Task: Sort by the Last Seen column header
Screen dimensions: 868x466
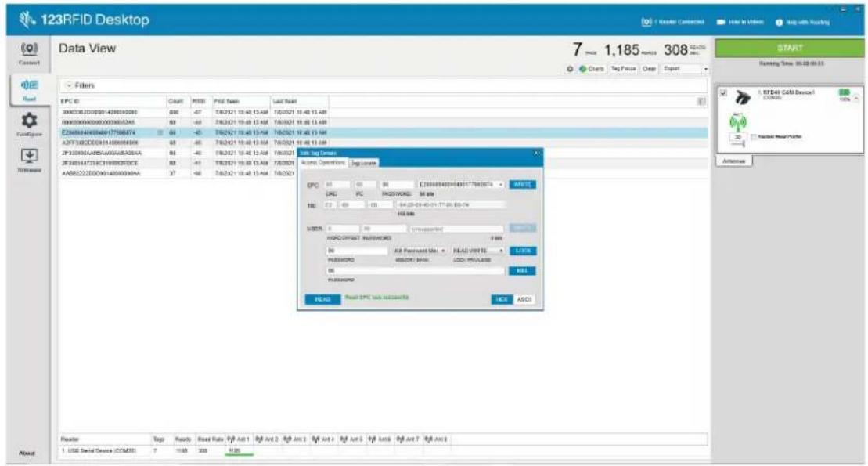Action: pos(300,101)
